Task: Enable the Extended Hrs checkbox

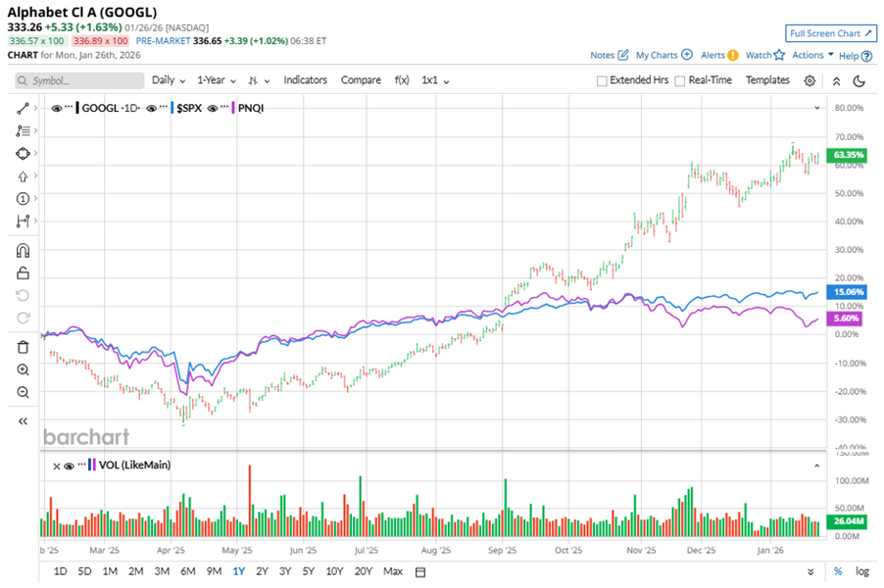Action: click(x=602, y=81)
